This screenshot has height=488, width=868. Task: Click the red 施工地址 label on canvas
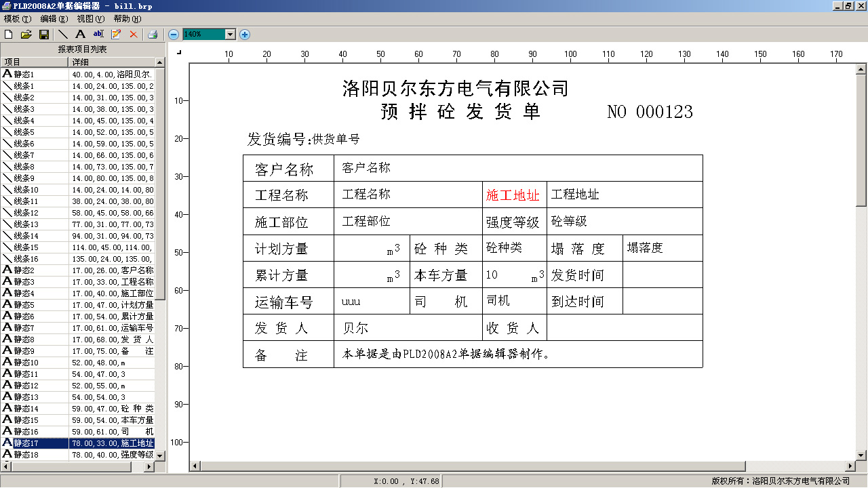click(513, 196)
